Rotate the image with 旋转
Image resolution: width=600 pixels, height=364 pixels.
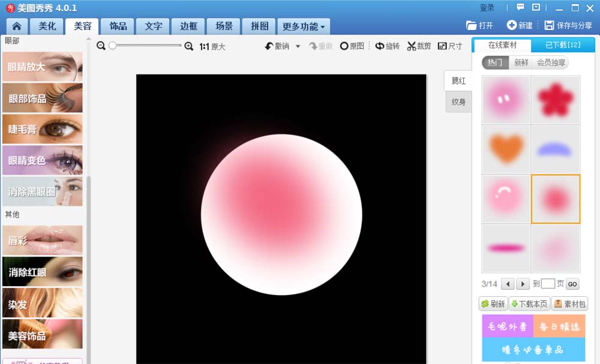coord(387,46)
